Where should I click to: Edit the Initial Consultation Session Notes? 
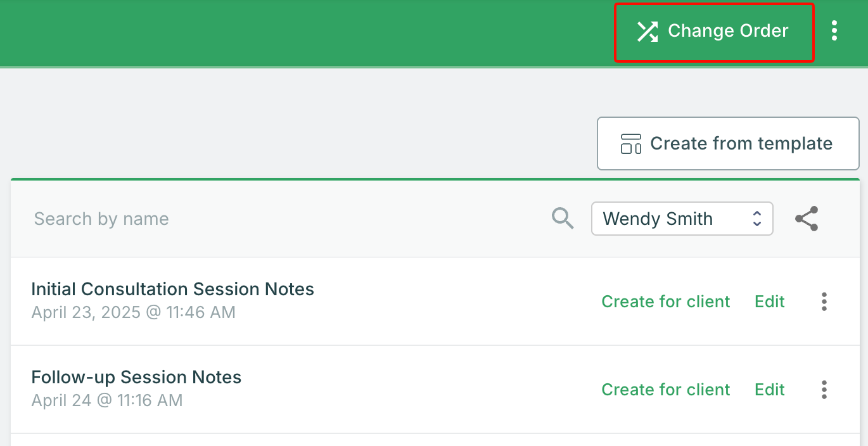tap(769, 302)
